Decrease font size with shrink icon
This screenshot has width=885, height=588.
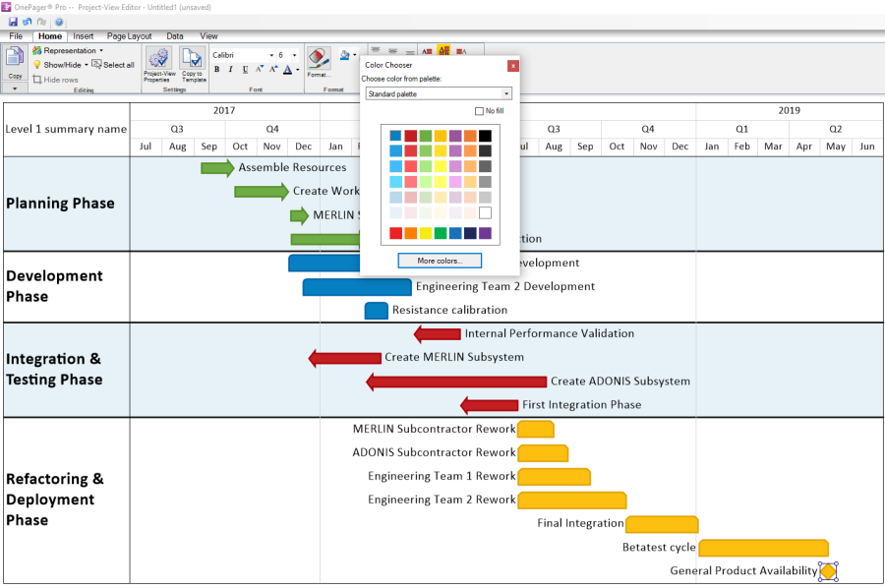pos(259,70)
